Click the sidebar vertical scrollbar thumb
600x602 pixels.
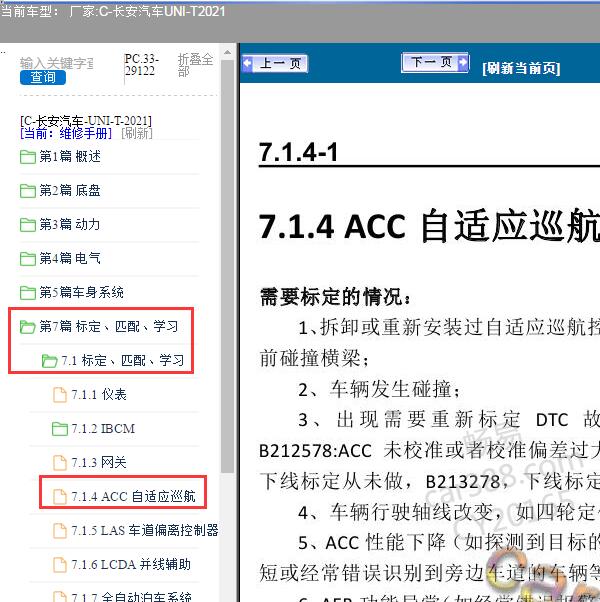(227, 266)
